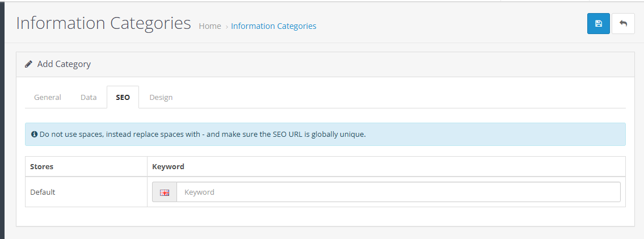Click the Keyword column header
The width and height of the screenshot is (644, 239).
coord(168,166)
